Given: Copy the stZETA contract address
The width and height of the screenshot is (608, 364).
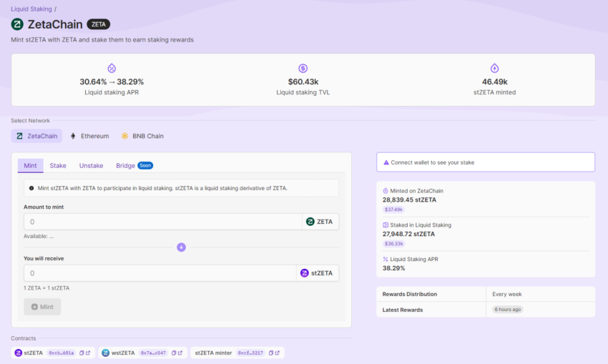Looking at the screenshot, I should click(82, 353).
